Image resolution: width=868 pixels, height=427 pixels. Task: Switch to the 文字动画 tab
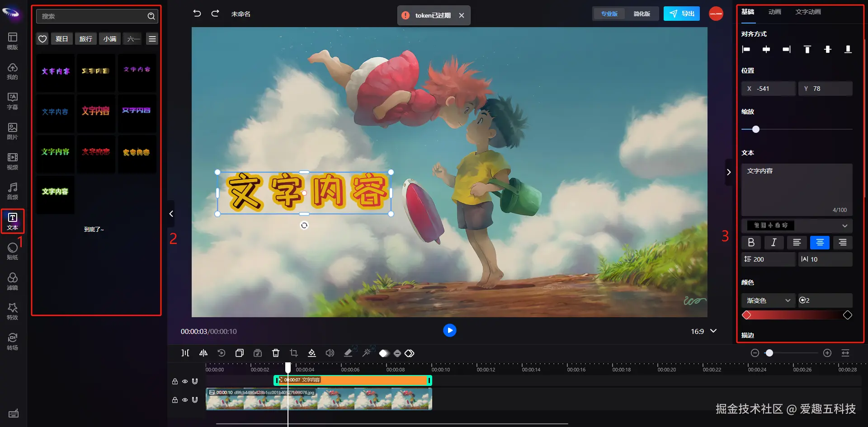pyautogui.click(x=808, y=12)
